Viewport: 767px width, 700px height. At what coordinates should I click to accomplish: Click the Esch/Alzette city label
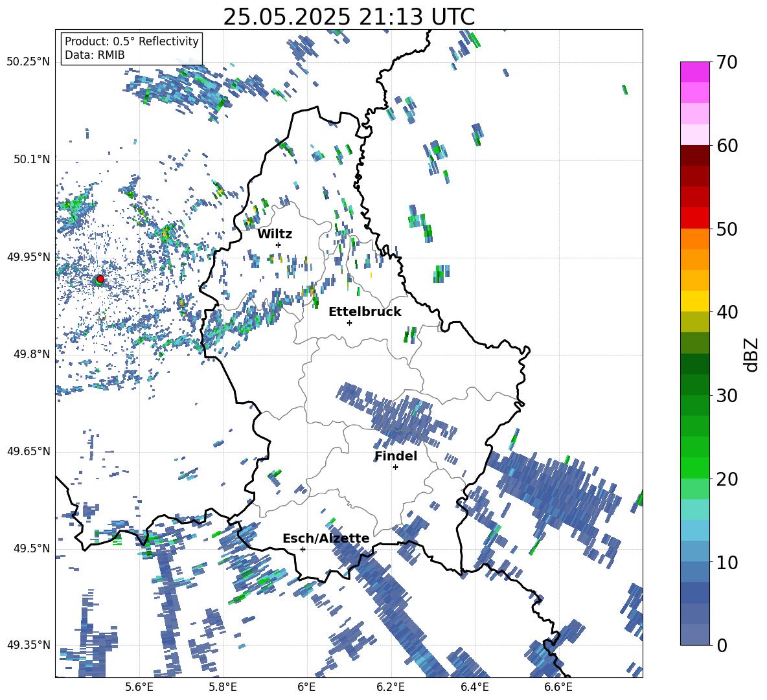coord(326,539)
